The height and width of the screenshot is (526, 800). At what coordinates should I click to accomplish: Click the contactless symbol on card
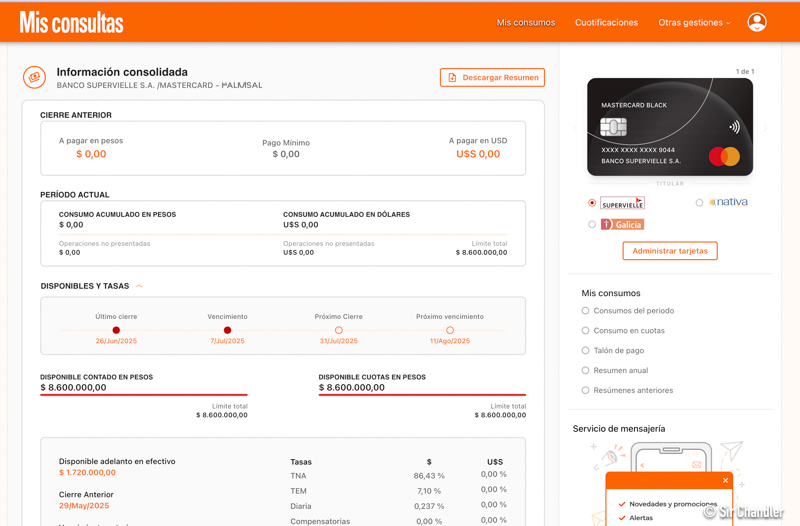click(x=734, y=127)
